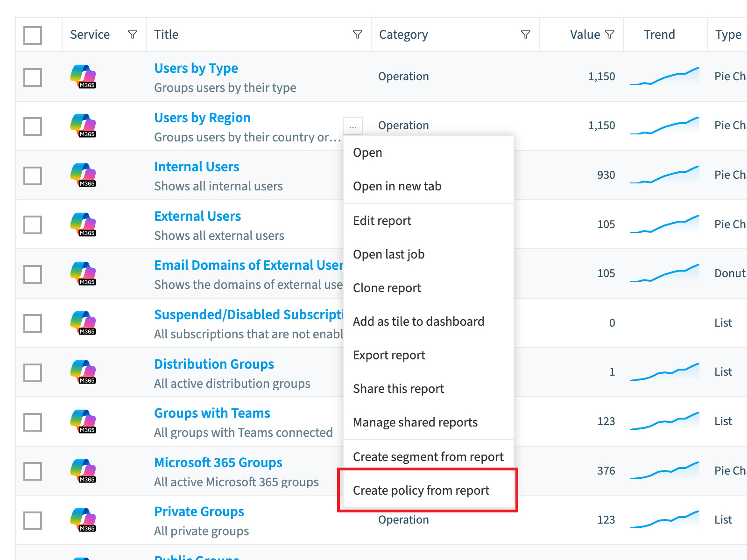
Task: Click M365 icon for Distribution Groups
Action: [83, 372]
